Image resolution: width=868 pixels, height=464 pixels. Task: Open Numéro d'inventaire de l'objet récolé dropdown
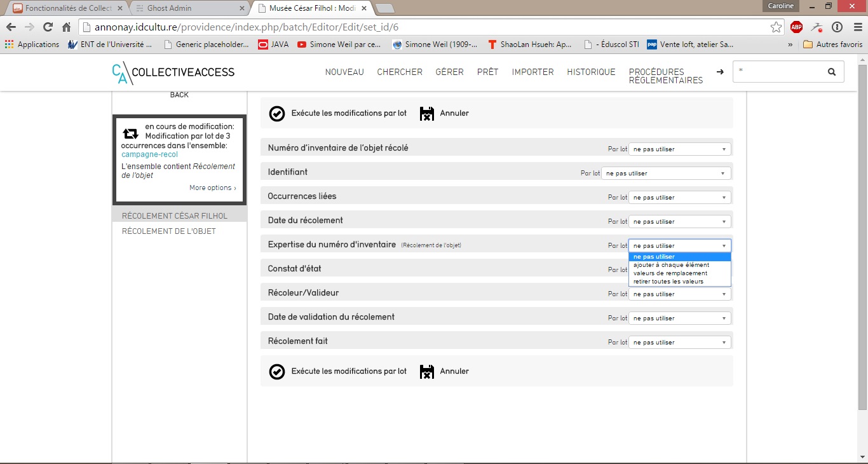(x=680, y=149)
